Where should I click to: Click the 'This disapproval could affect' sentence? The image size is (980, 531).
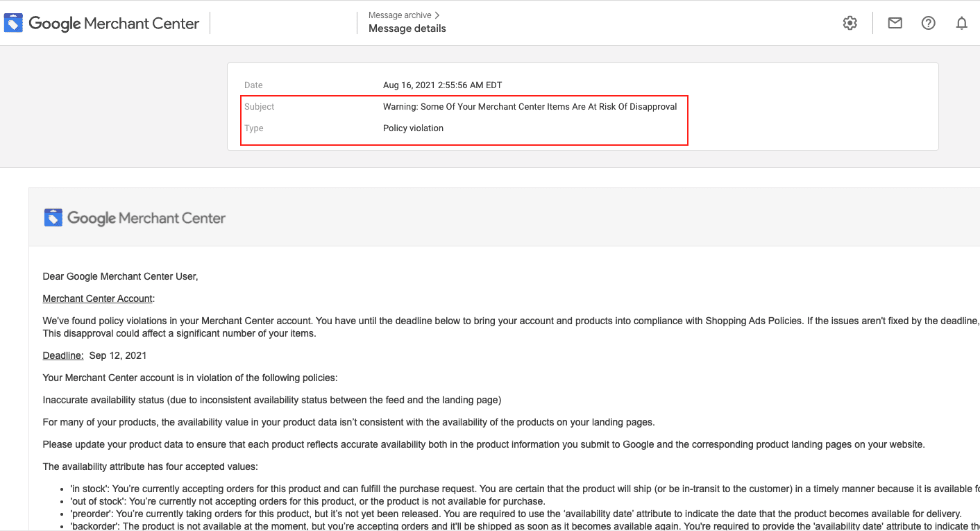(x=179, y=333)
